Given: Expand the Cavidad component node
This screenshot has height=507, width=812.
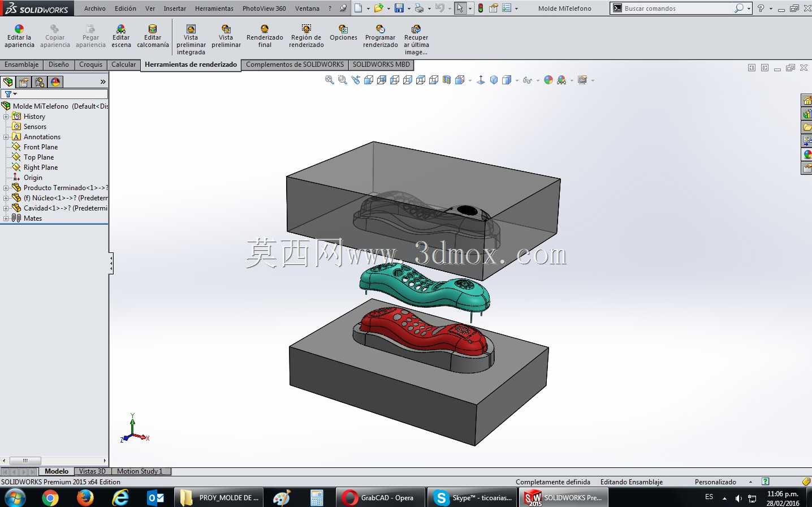Looking at the screenshot, I should click(6, 208).
